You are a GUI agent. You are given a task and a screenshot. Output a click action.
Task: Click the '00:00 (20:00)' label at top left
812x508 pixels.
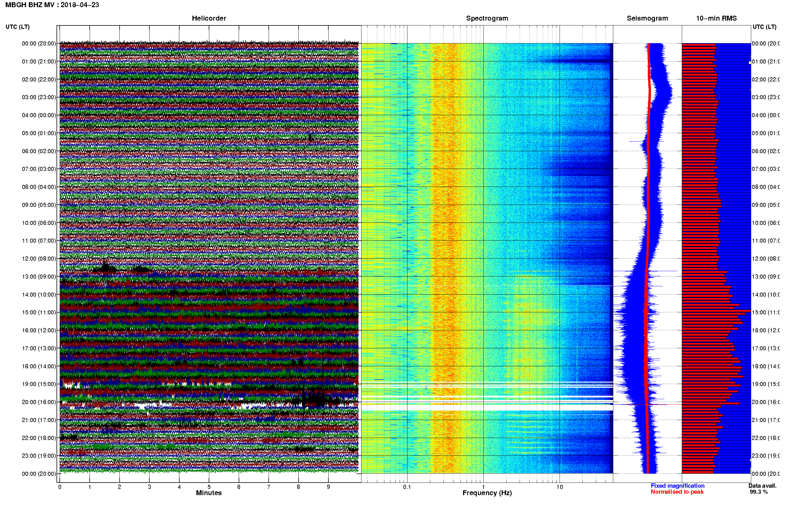(x=39, y=43)
